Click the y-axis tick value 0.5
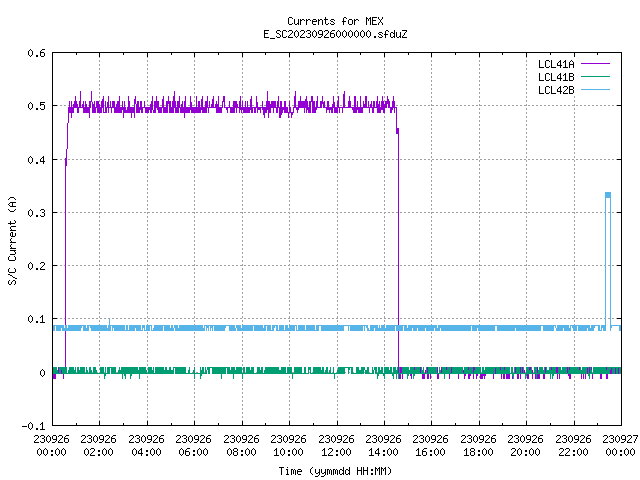The width and height of the screenshot is (640, 480). (36, 106)
